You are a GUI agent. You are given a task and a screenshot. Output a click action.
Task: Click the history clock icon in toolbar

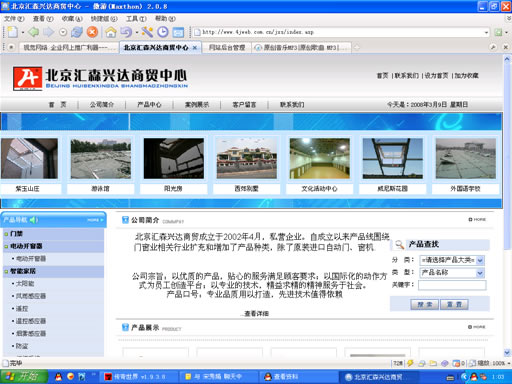tap(163, 32)
